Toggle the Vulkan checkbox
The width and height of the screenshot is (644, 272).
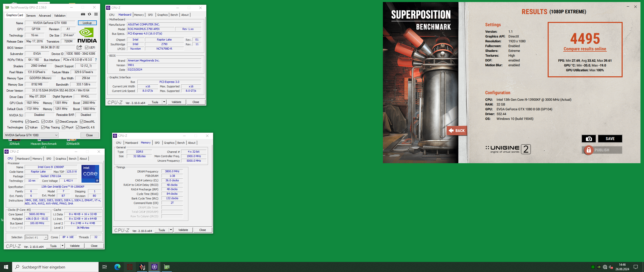point(27,127)
